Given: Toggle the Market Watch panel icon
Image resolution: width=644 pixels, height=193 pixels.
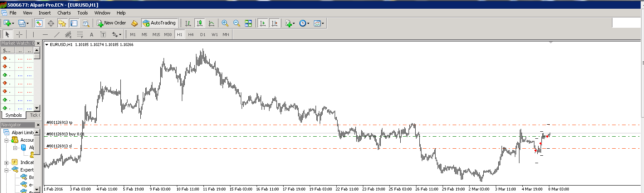Looking at the screenshot, I should point(39,23).
